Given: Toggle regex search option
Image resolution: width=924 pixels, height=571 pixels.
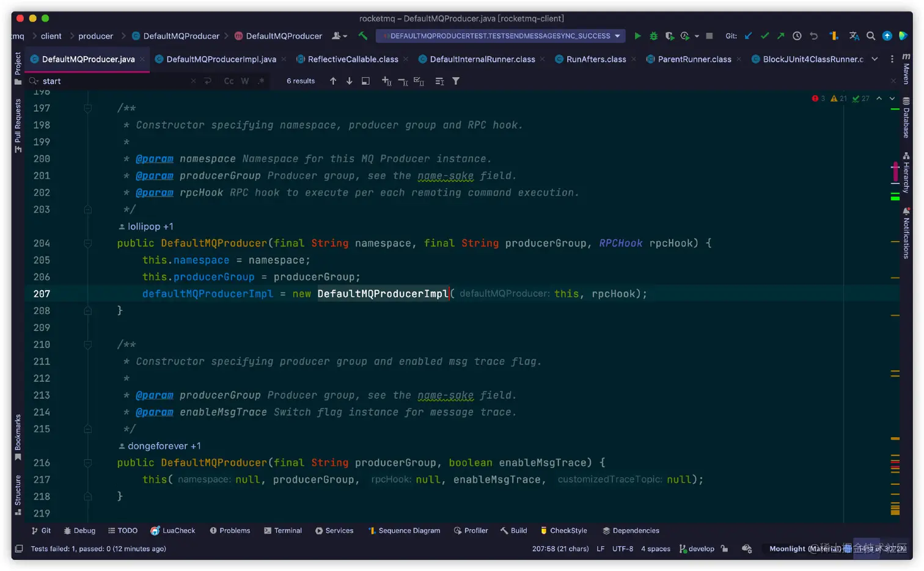Looking at the screenshot, I should (x=261, y=81).
